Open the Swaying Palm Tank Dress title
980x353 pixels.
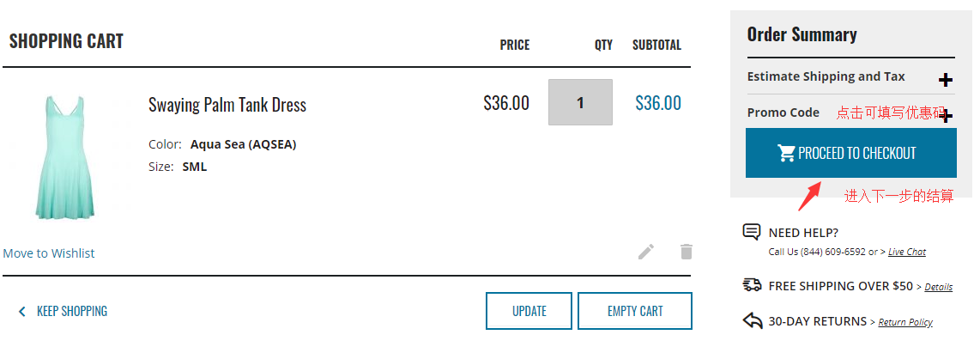[227, 105]
